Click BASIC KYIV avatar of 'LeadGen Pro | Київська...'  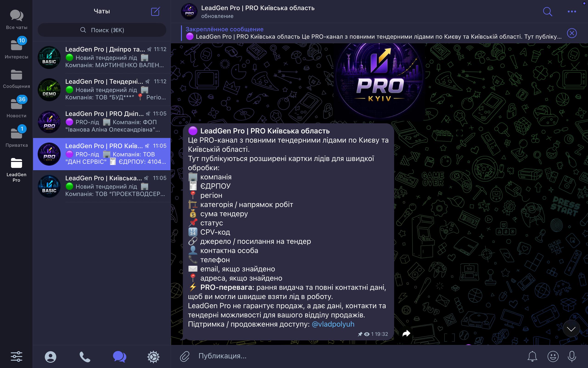pyautogui.click(x=49, y=186)
